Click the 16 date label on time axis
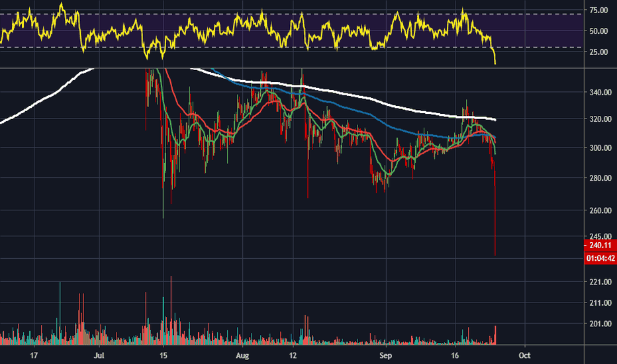617x364 pixels. tap(455, 355)
